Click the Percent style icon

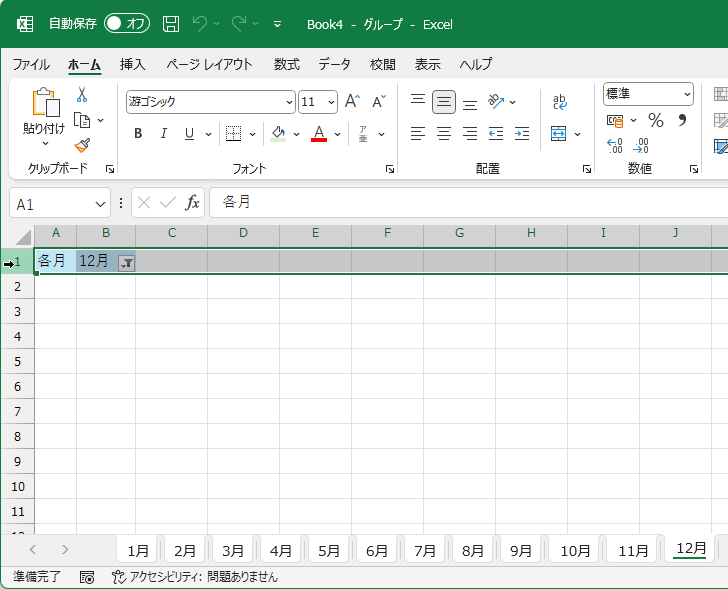[x=656, y=121]
